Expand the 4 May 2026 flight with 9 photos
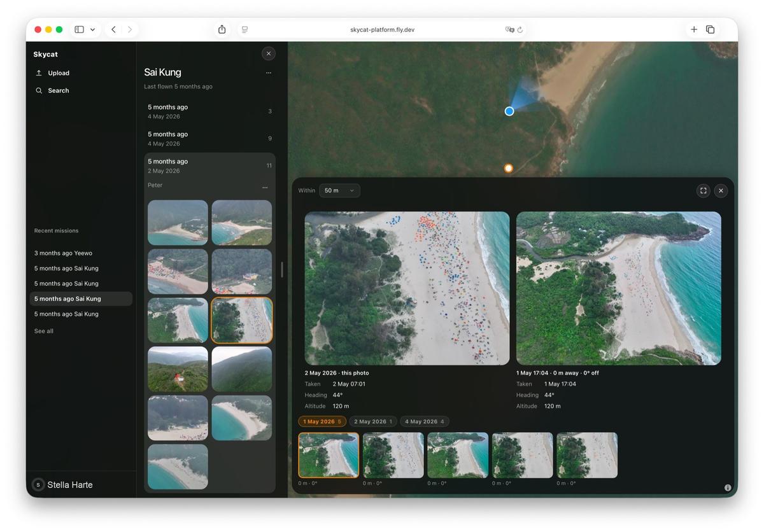764x532 pixels. pyautogui.click(x=209, y=139)
